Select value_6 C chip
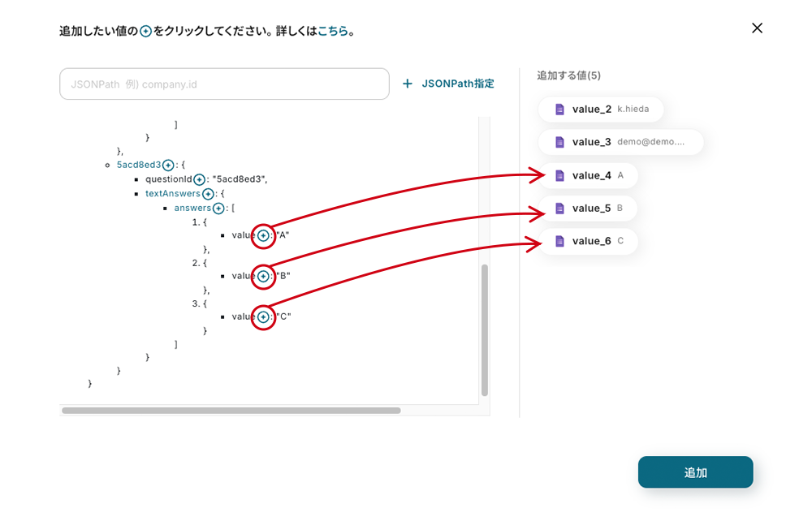This screenshot has height=512, width=812. (588, 241)
